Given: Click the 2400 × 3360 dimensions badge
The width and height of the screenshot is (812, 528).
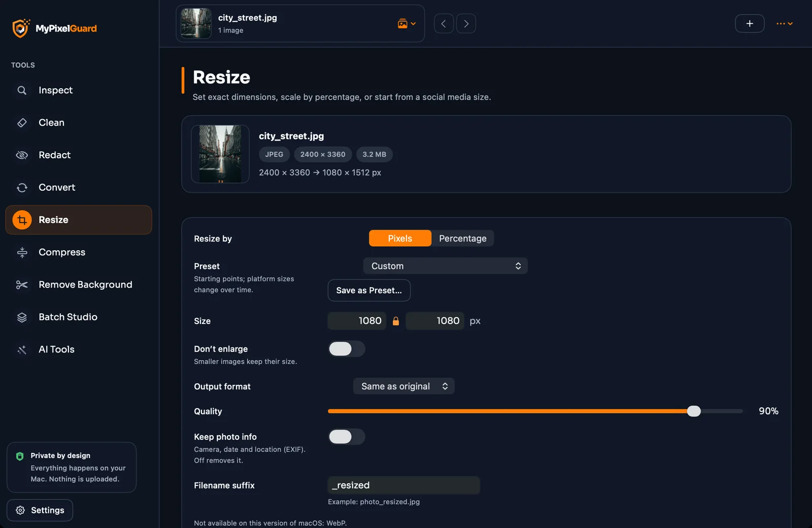Looking at the screenshot, I should (323, 155).
